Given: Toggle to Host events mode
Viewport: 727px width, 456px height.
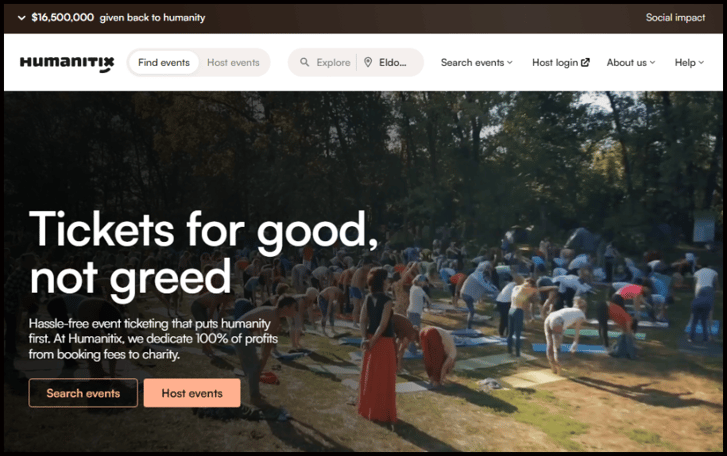Looking at the screenshot, I should click(x=233, y=62).
